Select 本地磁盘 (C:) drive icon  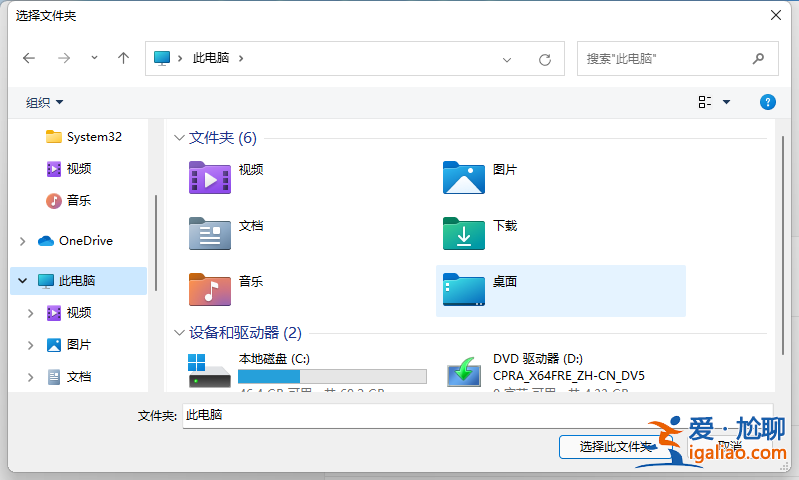click(209, 371)
